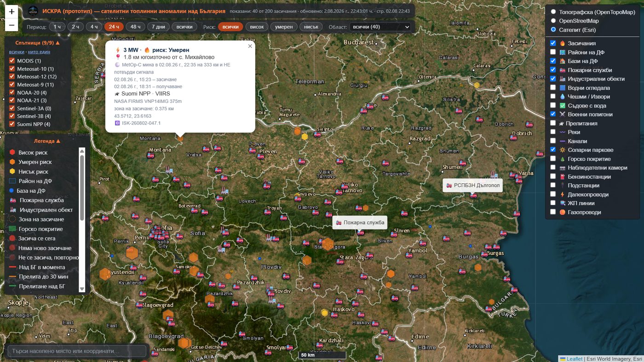Set period filter to 1 ч
644x362 pixels.
(x=57, y=27)
